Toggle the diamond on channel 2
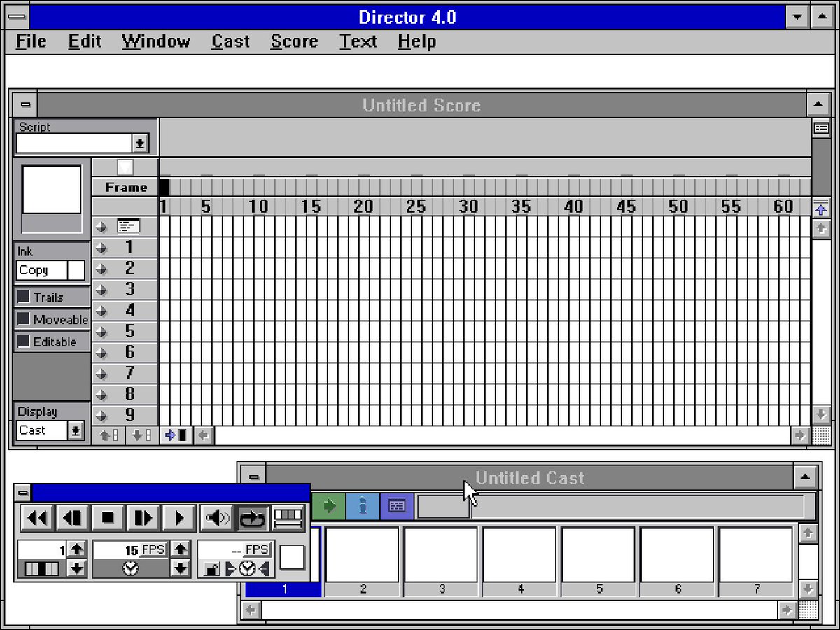The width and height of the screenshot is (840, 630). (101, 269)
